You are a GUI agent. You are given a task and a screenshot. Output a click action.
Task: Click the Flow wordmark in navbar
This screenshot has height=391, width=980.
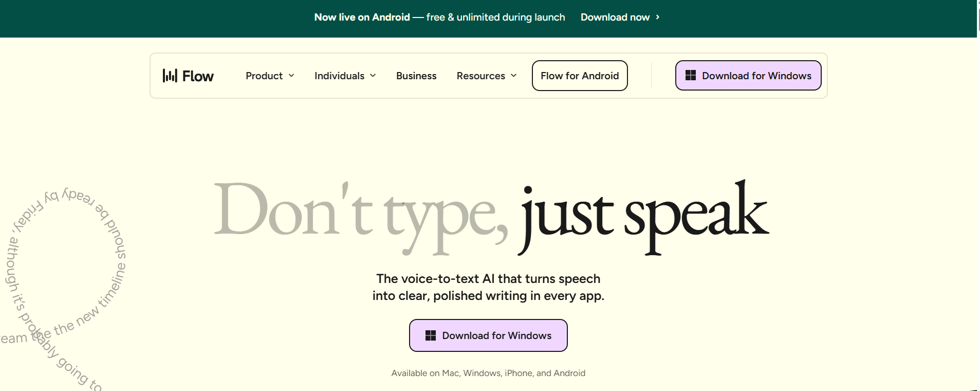(198, 76)
